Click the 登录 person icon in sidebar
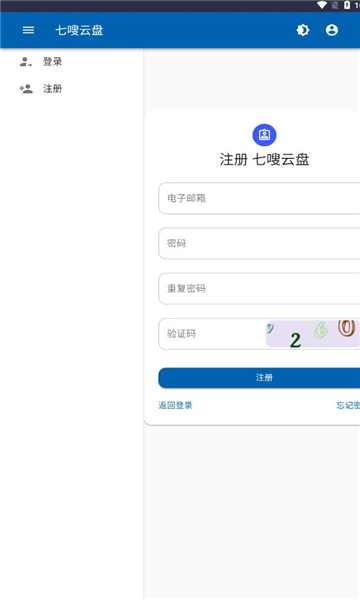 pyautogui.click(x=26, y=62)
